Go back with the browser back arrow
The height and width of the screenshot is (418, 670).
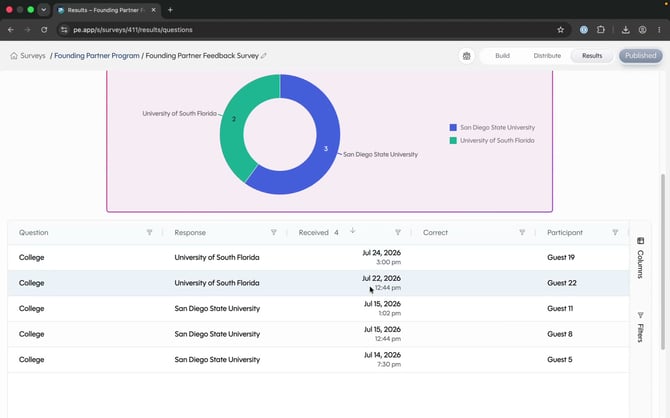click(x=11, y=30)
